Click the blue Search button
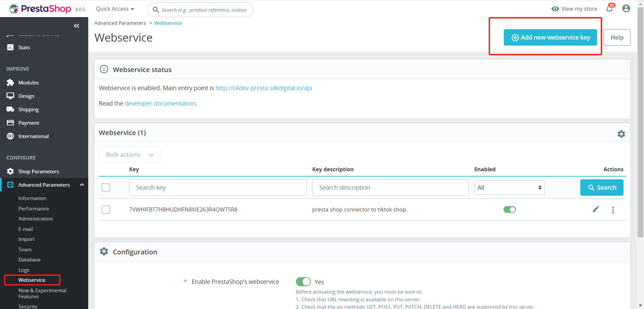The image size is (644, 309). [x=602, y=188]
